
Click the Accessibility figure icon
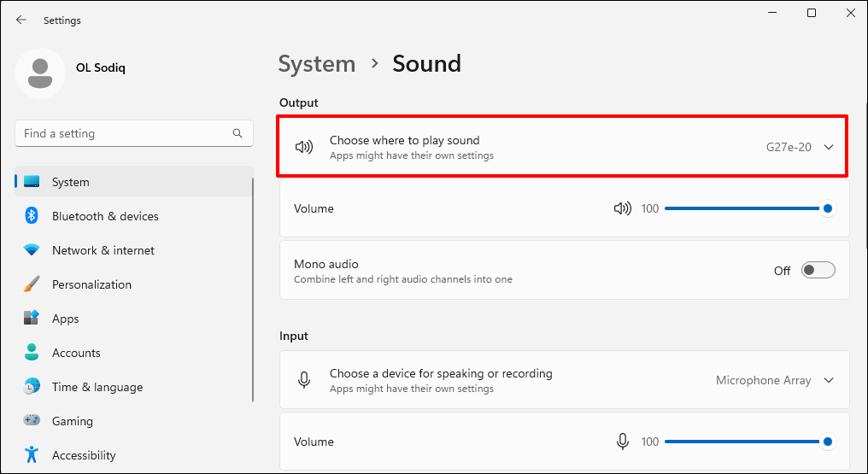click(32, 455)
